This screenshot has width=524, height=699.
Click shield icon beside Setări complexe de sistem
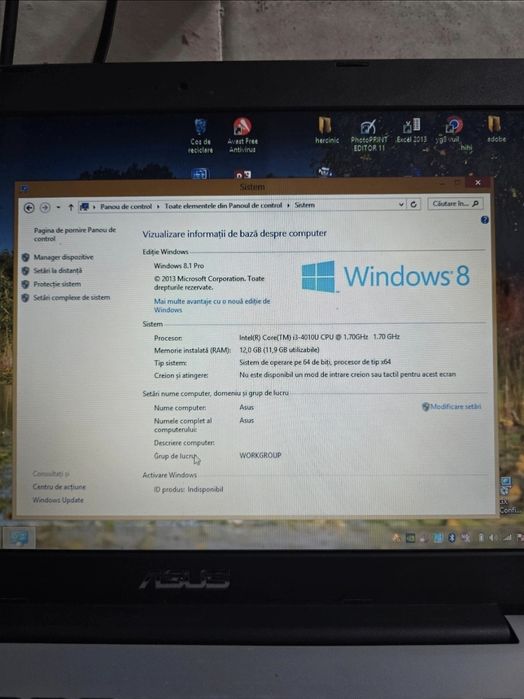(26, 297)
